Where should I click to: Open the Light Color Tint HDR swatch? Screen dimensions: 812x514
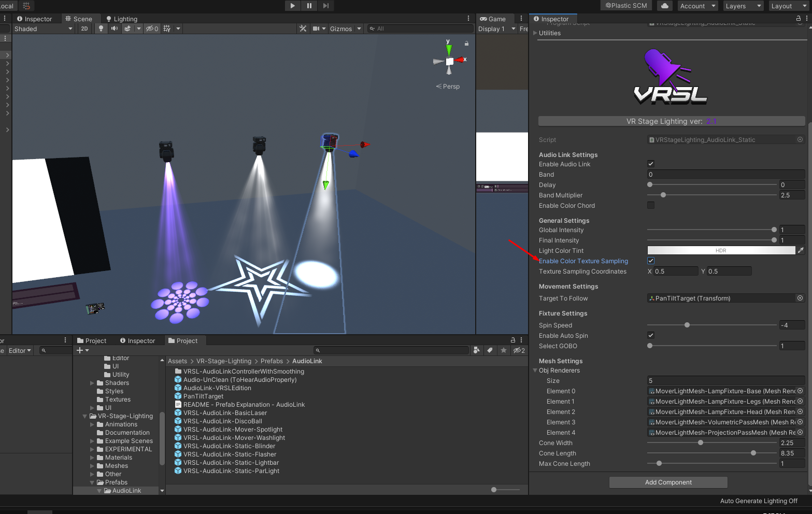(721, 250)
